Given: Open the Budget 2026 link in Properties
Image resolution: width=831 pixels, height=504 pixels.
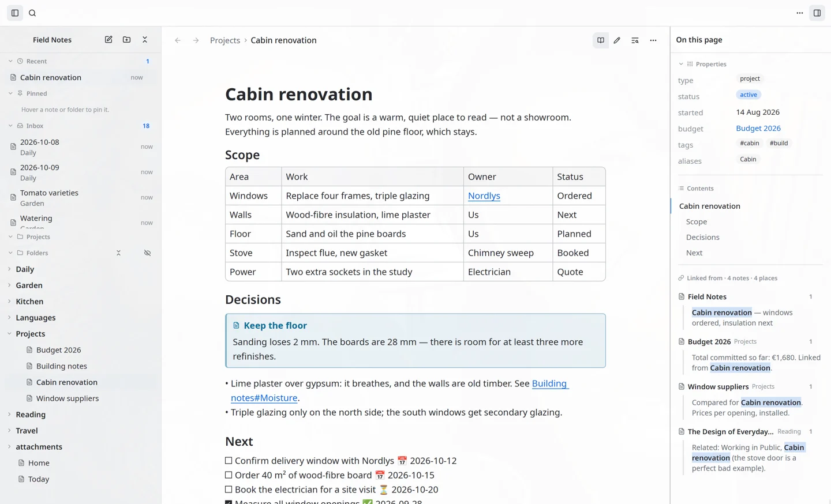Looking at the screenshot, I should tap(758, 129).
